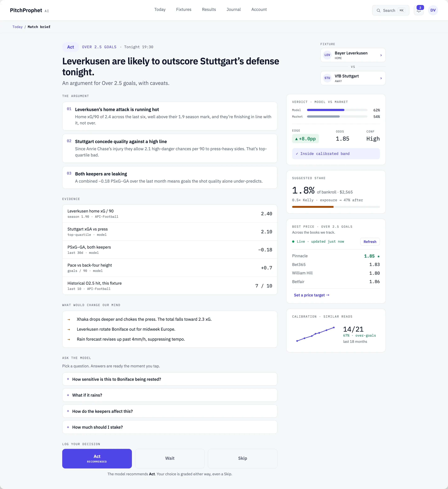Click the bankroll exposure progress bar
Image resolution: width=448 pixels, height=489 pixels.
click(x=336, y=207)
